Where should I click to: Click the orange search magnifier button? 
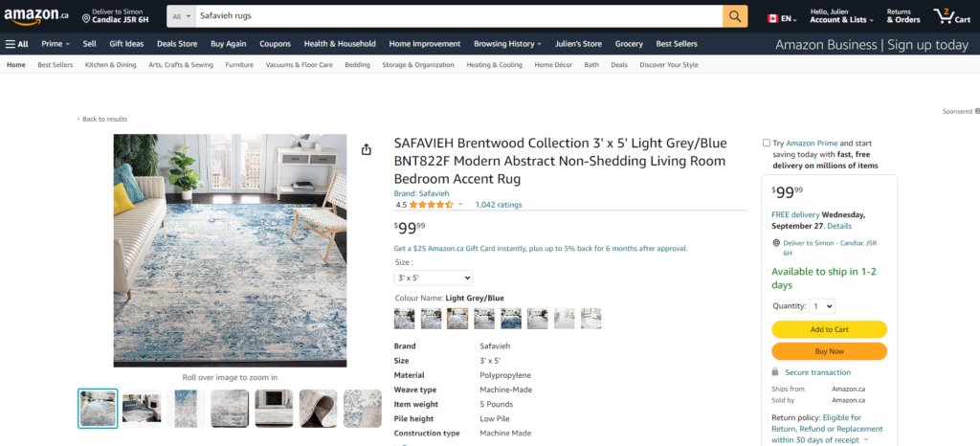tap(735, 16)
